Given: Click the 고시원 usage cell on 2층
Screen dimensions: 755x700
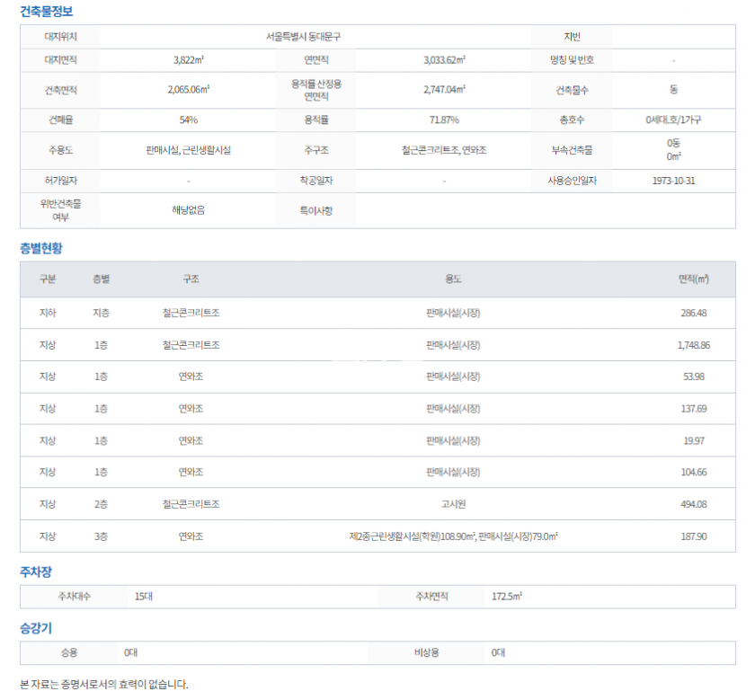Looking at the screenshot, I should [x=453, y=504].
